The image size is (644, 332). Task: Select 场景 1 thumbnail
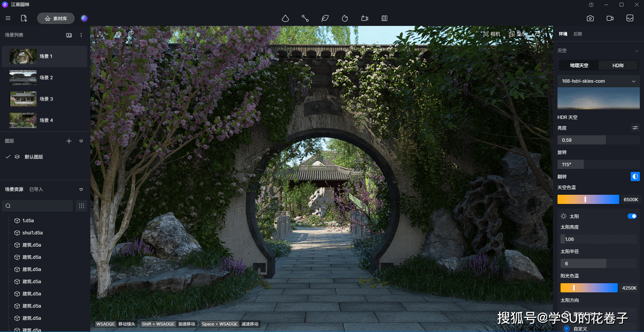coord(23,56)
